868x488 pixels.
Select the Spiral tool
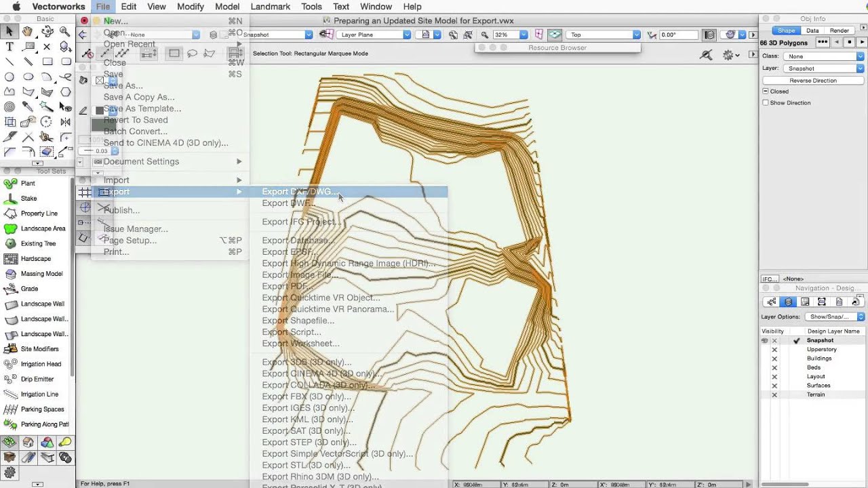pos(9,106)
